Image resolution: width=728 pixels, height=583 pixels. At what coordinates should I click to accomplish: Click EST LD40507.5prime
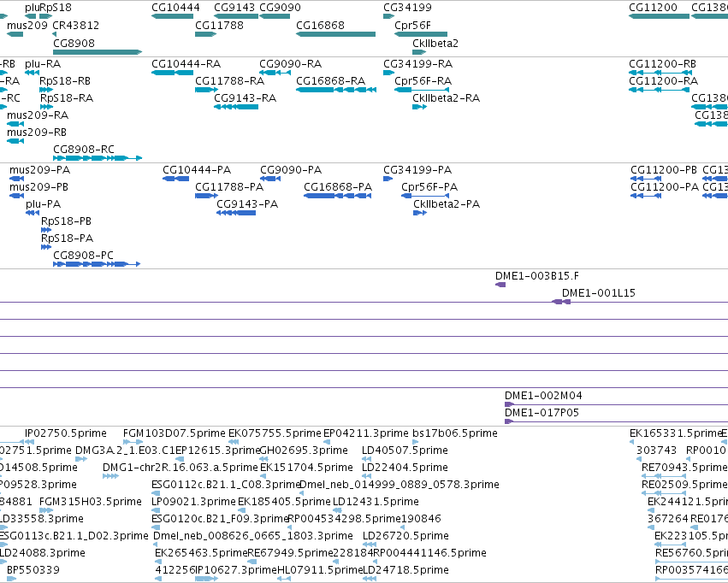click(x=405, y=450)
